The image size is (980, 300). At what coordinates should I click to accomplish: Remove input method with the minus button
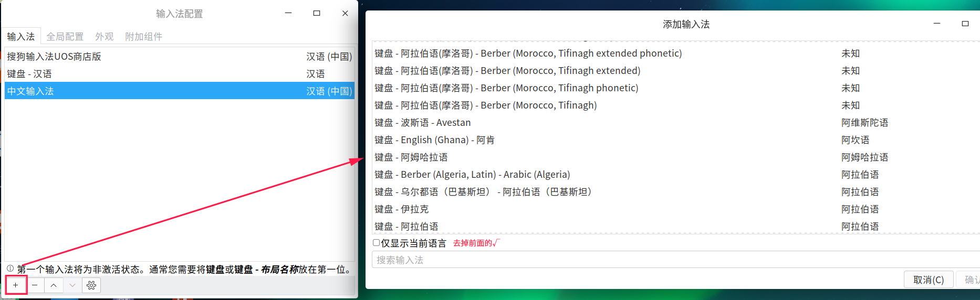point(35,285)
